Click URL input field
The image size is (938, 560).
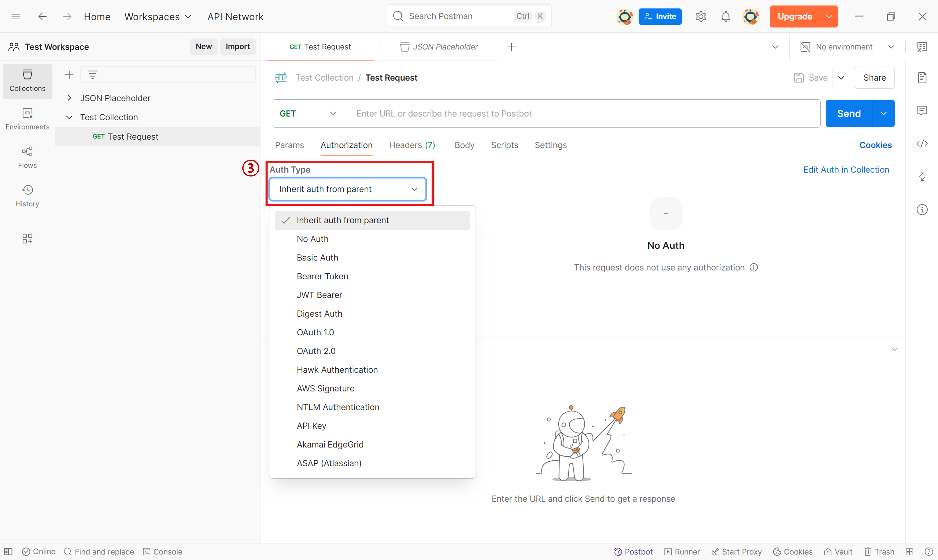584,114
